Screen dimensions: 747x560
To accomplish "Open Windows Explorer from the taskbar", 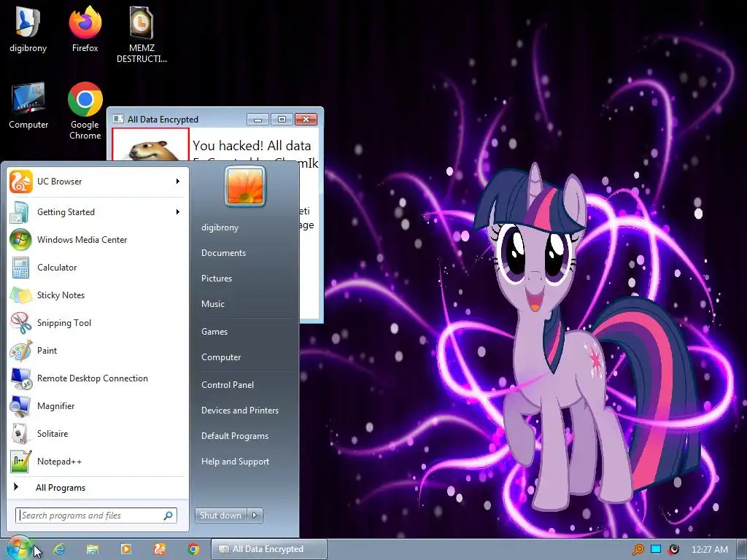I will 93,549.
